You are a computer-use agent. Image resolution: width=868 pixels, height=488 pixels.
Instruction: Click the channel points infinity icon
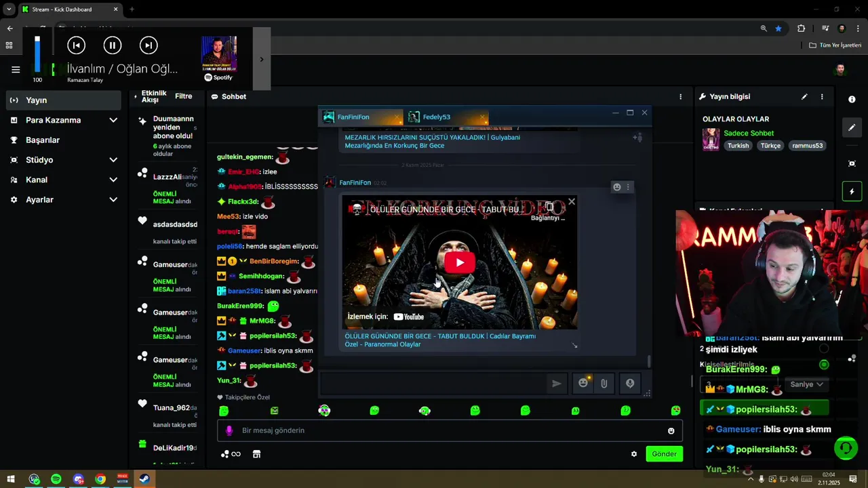point(231,454)
